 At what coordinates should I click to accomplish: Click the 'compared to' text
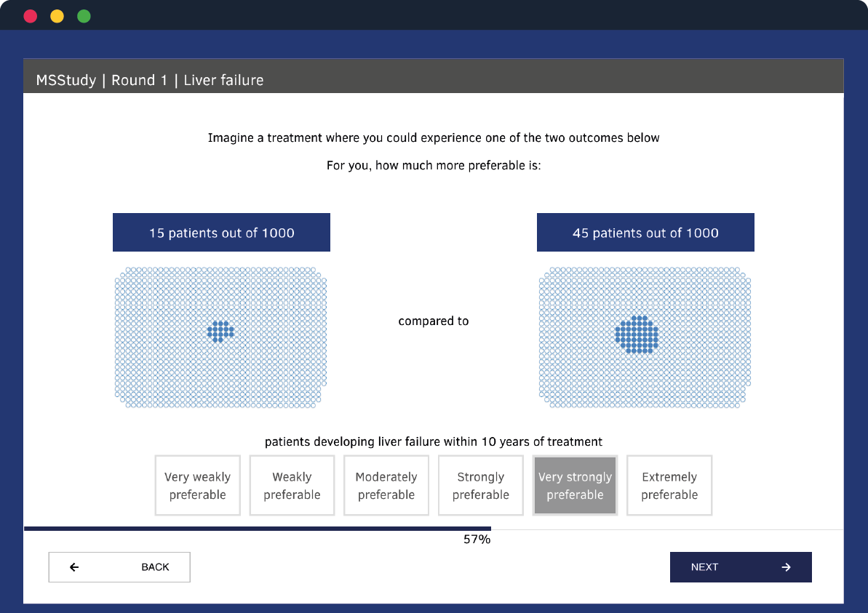click(x=434, y=321)
